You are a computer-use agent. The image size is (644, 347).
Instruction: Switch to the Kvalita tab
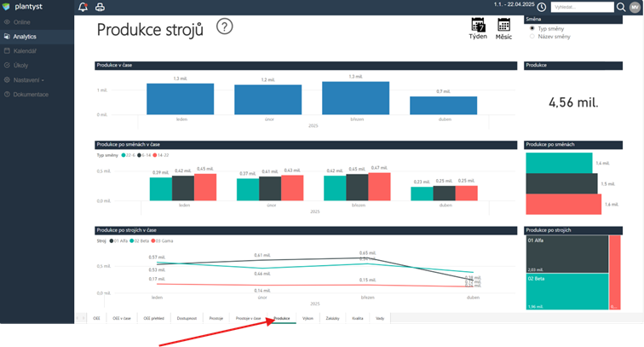coord(358,318)
